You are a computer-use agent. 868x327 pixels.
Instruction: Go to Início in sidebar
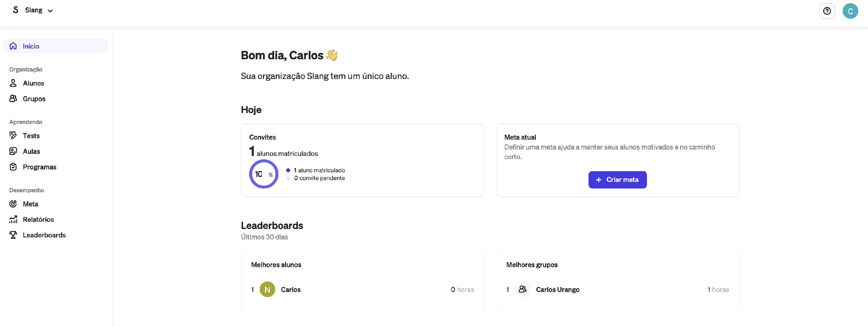[56, 46]
